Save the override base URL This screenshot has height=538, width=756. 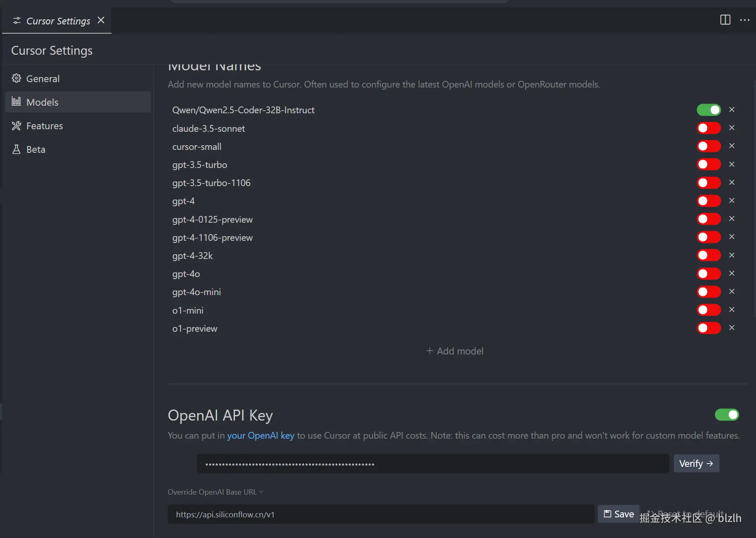[x=619, y=514]
